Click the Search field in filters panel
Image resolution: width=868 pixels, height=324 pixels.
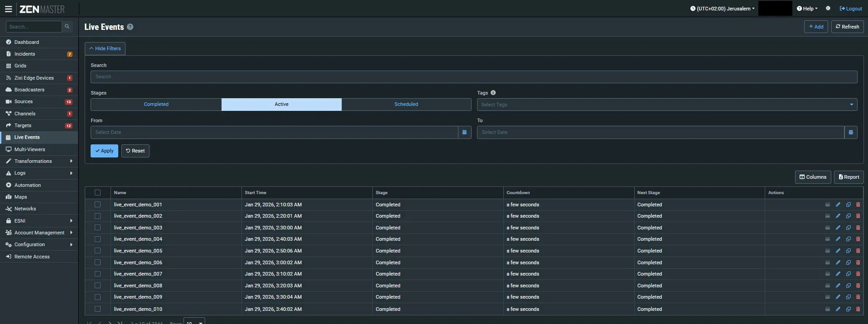click(x=474, y=77)
